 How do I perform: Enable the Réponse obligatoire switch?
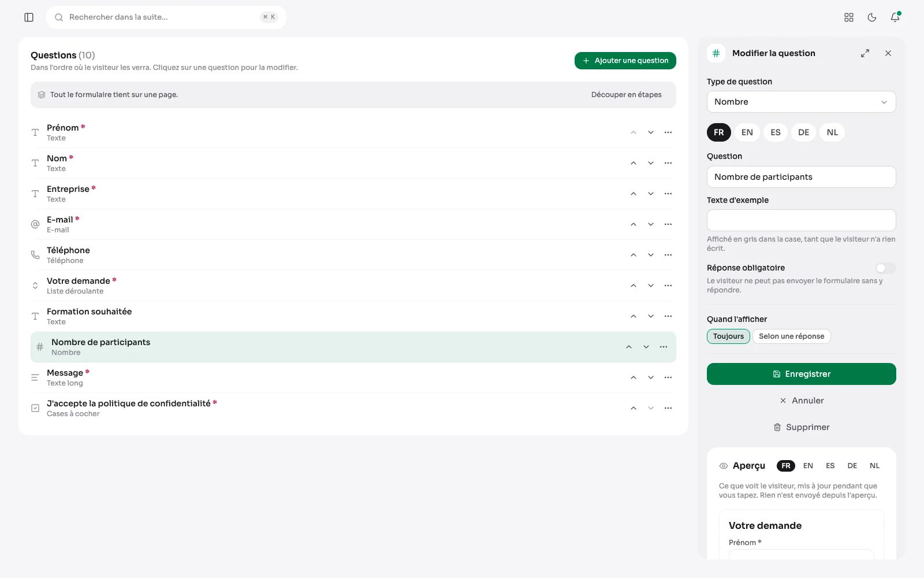[885, 268]
